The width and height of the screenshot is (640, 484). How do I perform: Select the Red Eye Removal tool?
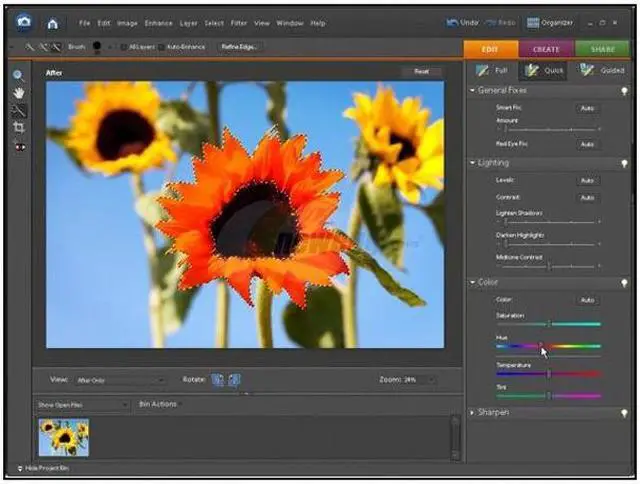(x=20, y=147)
